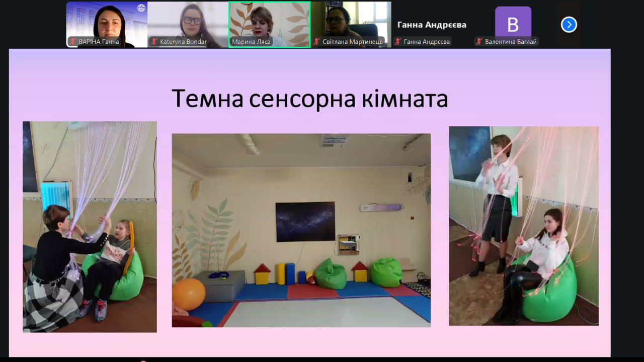The image size is (644, 362).
Task: Click muted microphone icon for ВАРІНА Ганна
Action: [x=73, y=42]
